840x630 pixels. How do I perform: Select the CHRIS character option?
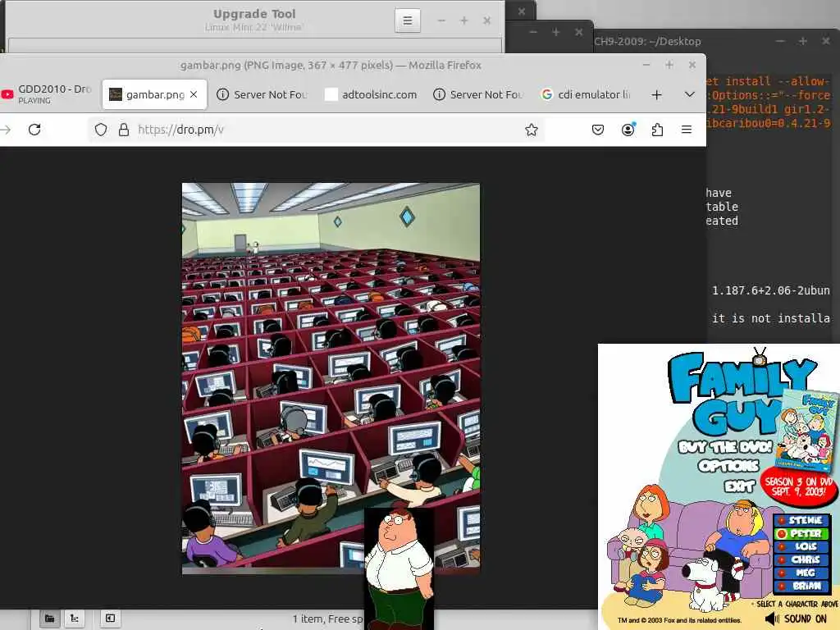(x=802, y=559)
